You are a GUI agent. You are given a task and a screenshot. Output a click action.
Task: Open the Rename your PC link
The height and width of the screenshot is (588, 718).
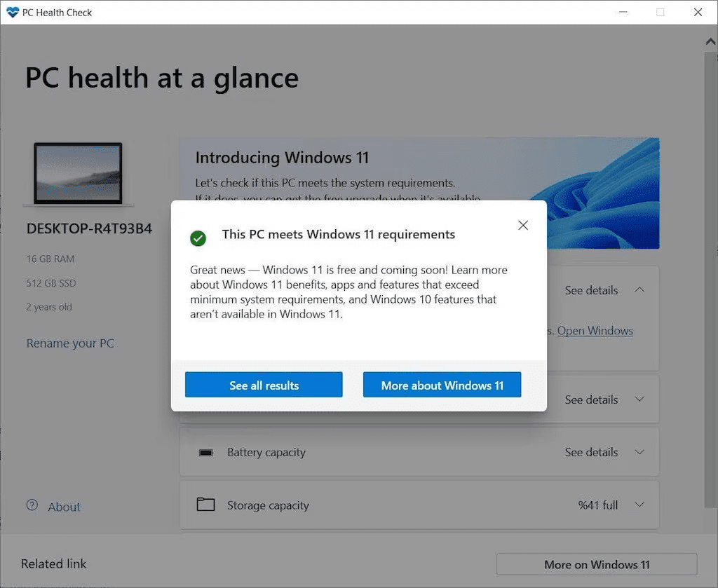pos(70,343)
